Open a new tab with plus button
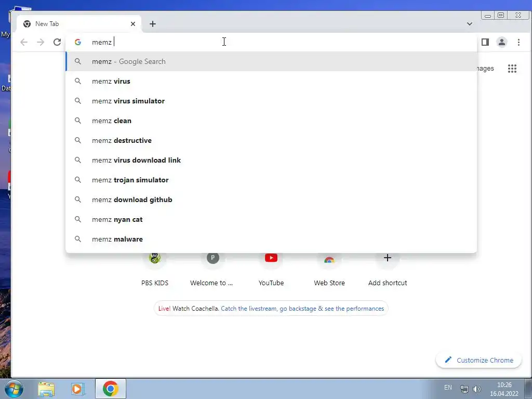 point(153,24)
